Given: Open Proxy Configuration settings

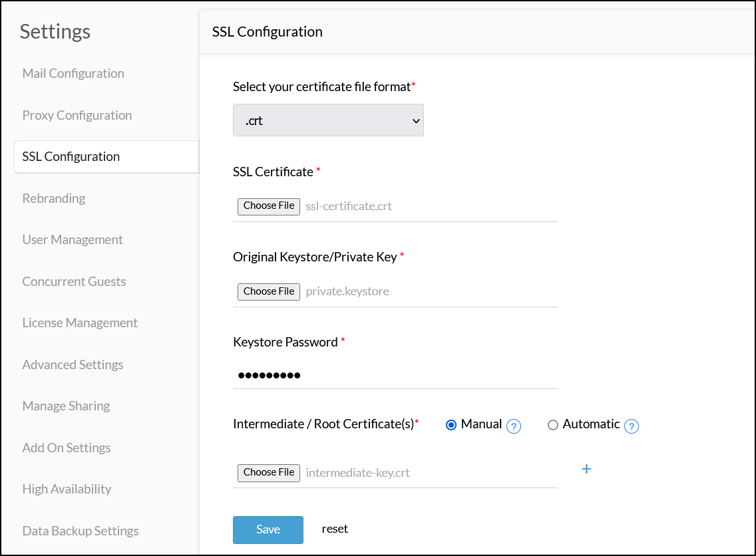Looking at the screenshot, I should click(x=77, y=115).
